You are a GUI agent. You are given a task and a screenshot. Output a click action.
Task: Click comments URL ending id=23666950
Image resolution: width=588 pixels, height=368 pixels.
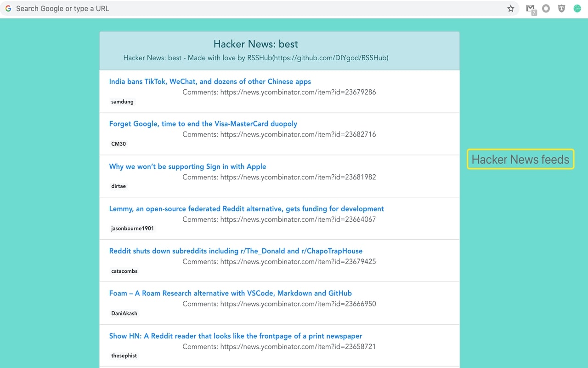pyautogui.click(x=298, y=304)
